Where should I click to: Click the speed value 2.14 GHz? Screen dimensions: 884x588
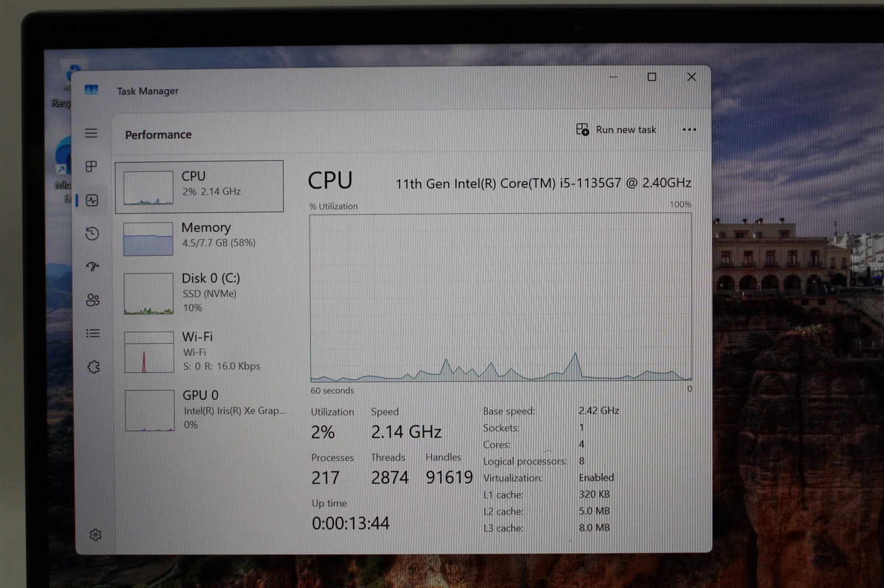(406, 432)
